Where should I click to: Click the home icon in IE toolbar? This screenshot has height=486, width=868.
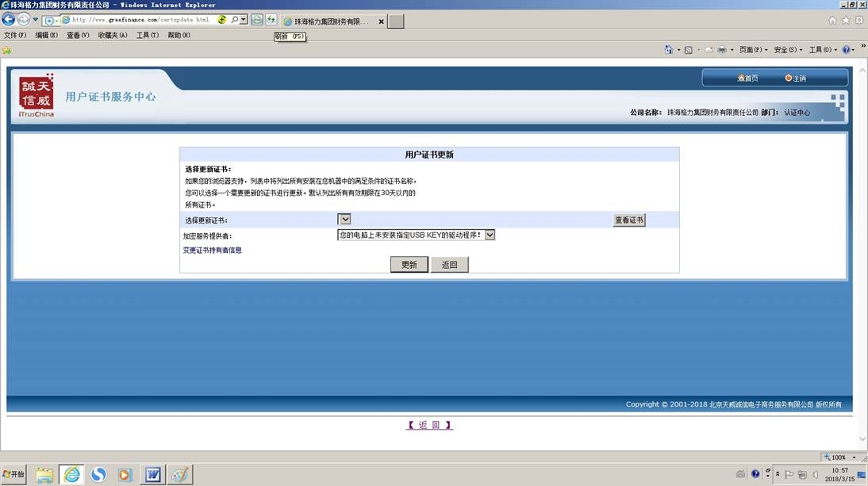pos(832,21)
